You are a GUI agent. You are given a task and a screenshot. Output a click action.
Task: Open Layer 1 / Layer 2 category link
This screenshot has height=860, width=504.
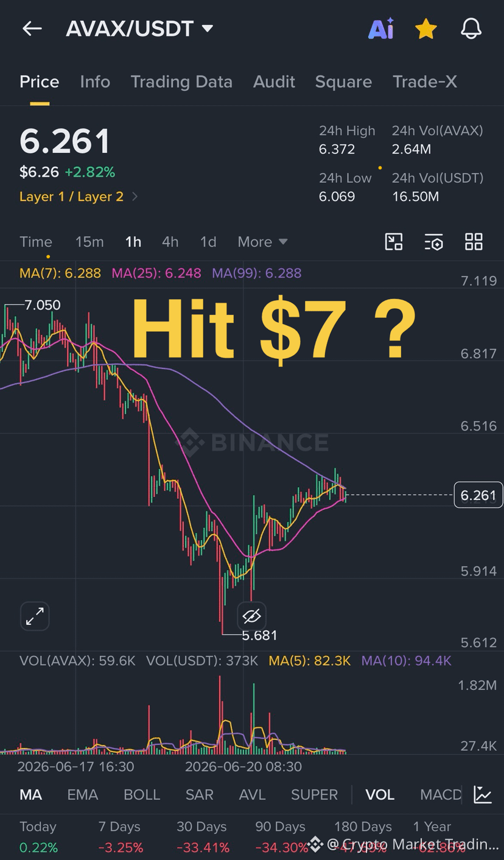(x=79, y=197)
